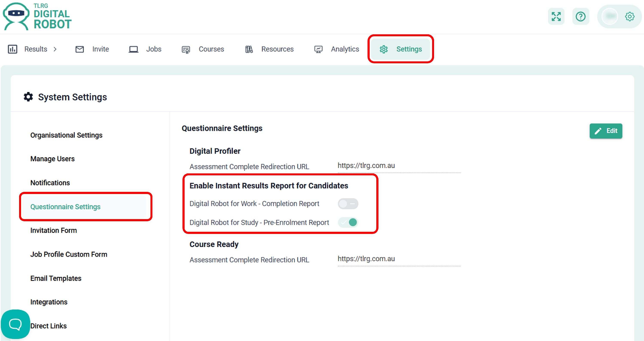Select Email Templates in sidebar

[56, 278]
